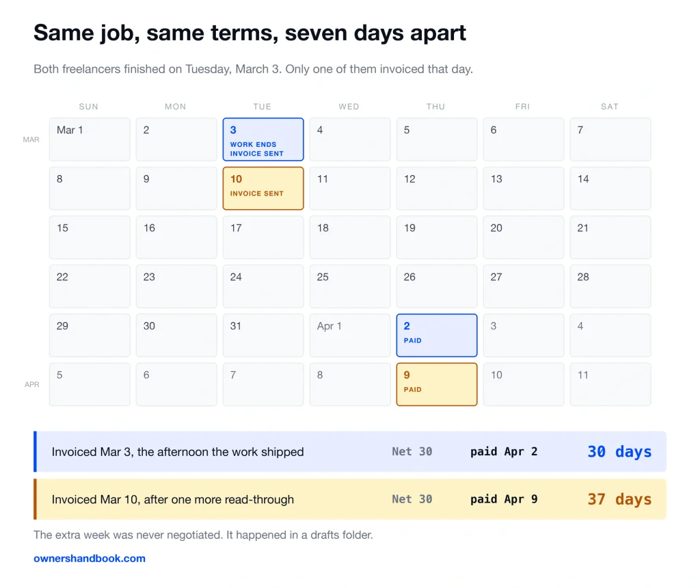Select the March 3 Work Ends cell
Screen dimensions: 700x588
(x=263, y=139)
